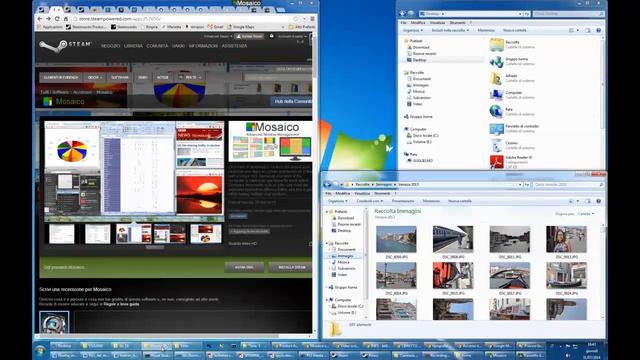Open the LIBRERIA menu on Steam
Screen dimensions: 640x360
(133, 46)
